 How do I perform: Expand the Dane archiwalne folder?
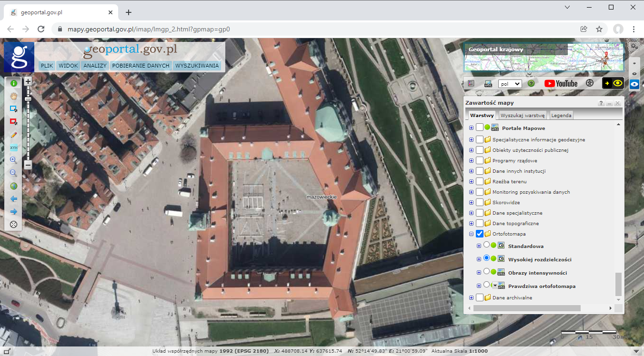(x=472, y=298)
